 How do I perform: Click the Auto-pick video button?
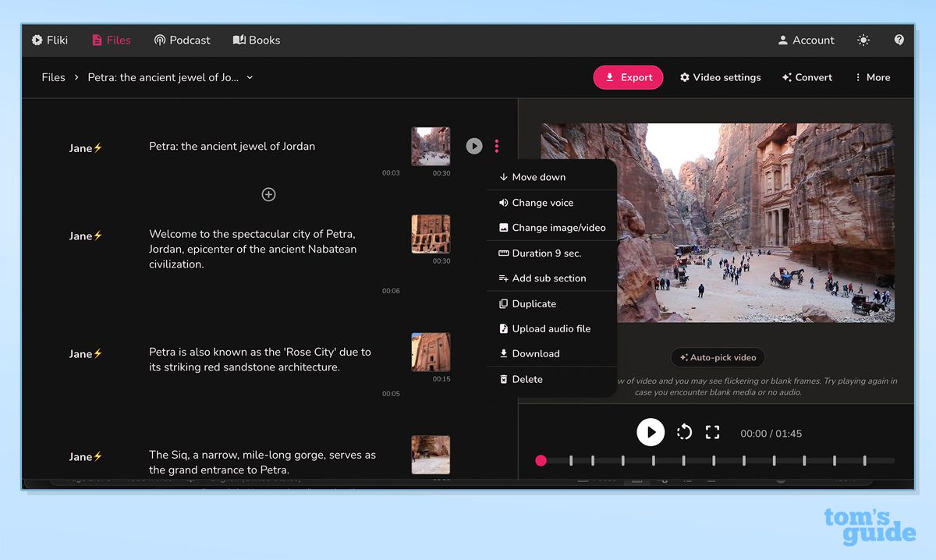pyautogui.click(x=718, y=357)
